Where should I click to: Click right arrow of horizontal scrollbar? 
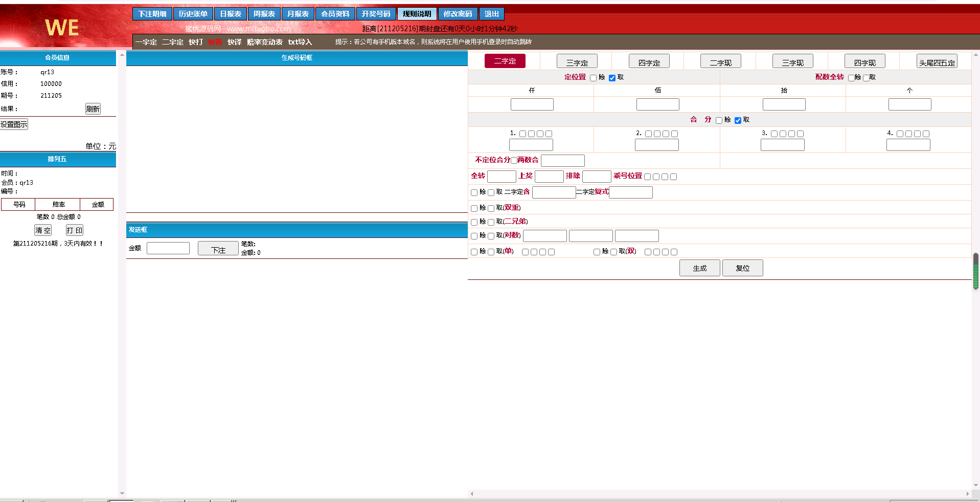click(967, 494)
